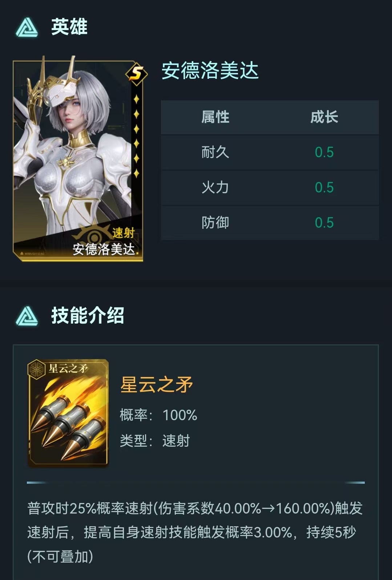
Task: Tap the 火力 growth value 0.5
Action: click(324, 187)
